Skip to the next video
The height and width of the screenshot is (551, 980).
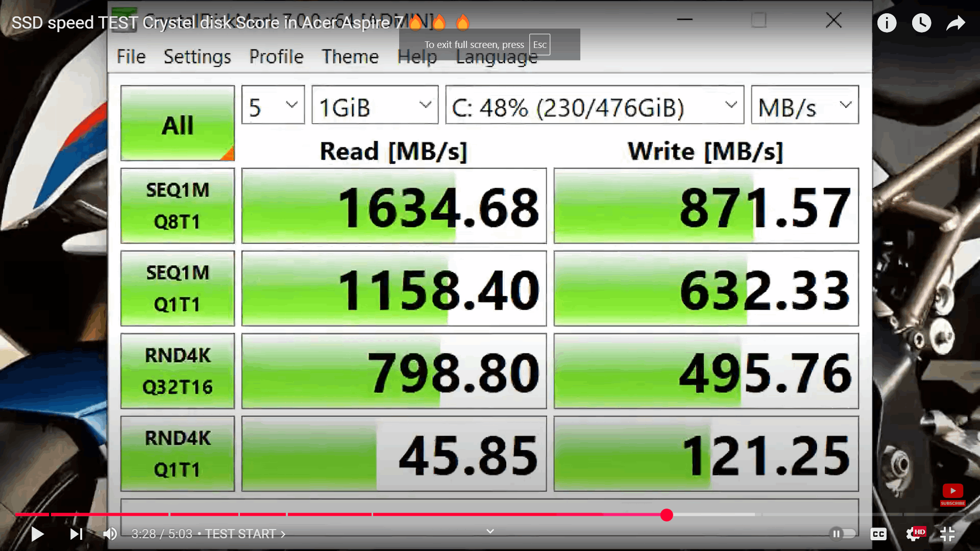coord(76,534)
